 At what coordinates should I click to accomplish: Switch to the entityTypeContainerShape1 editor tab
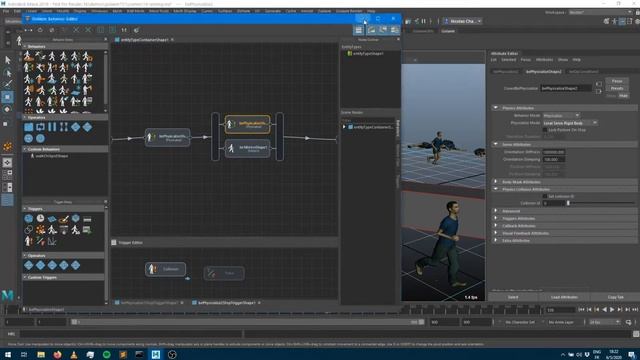click(x=144, y=40)
